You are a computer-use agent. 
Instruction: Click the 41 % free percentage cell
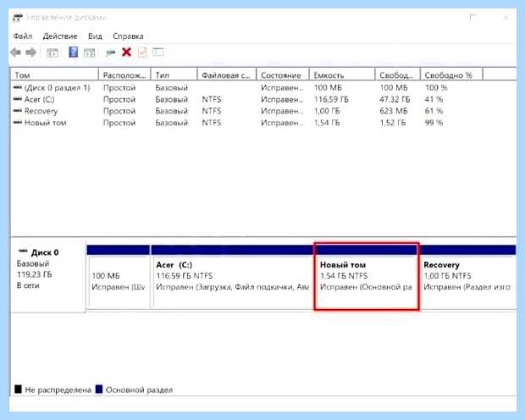tap(434, 99)
